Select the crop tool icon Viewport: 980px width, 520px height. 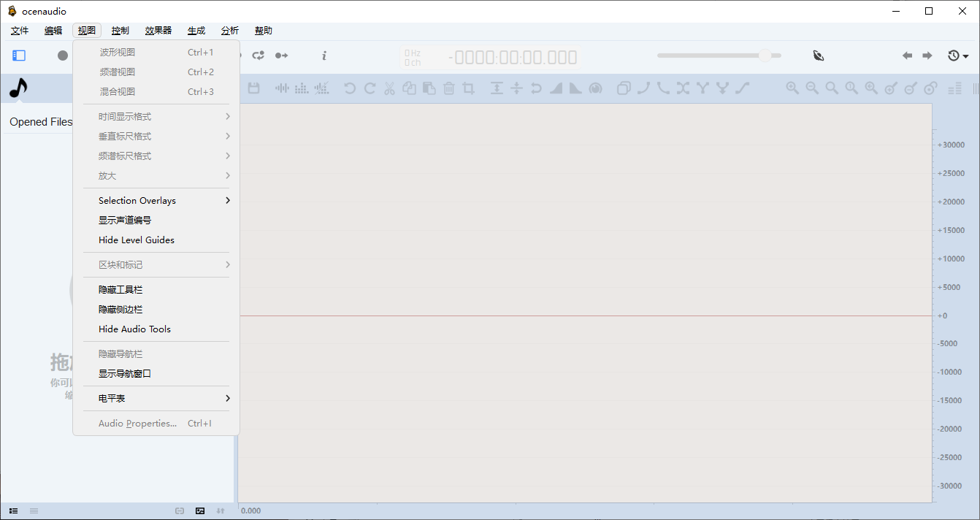click(468, 88)
